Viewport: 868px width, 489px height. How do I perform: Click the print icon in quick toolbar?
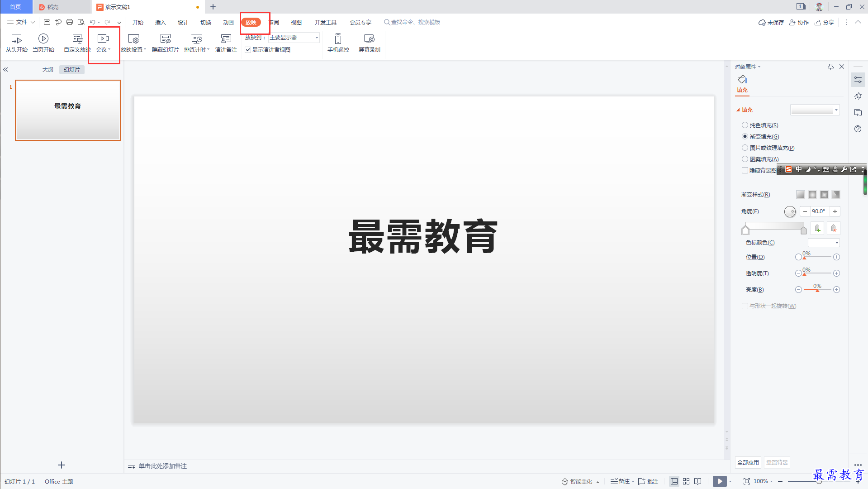click(70, 22)
